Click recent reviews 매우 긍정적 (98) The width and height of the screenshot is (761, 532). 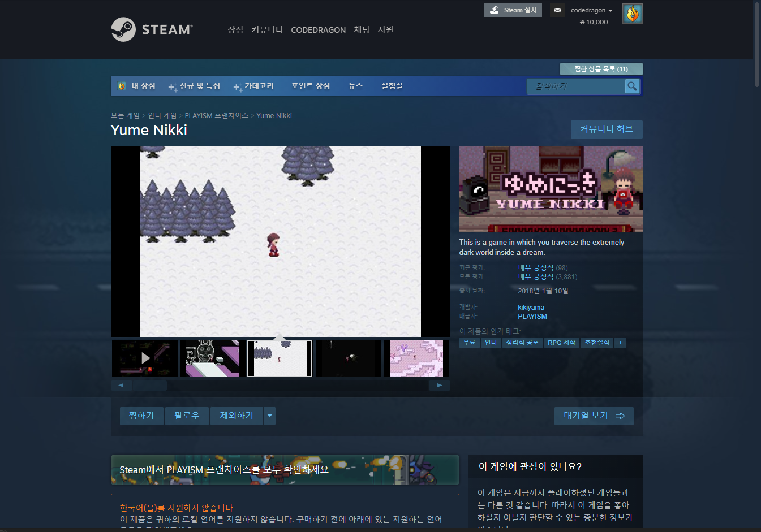click(x=543, y=267)
